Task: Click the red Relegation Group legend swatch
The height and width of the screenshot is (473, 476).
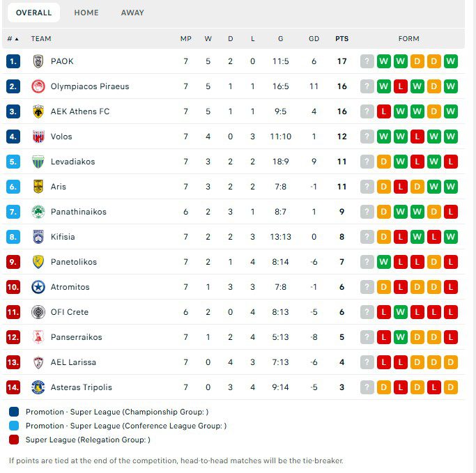Action: pyautogui.click(x=15, y=440)
